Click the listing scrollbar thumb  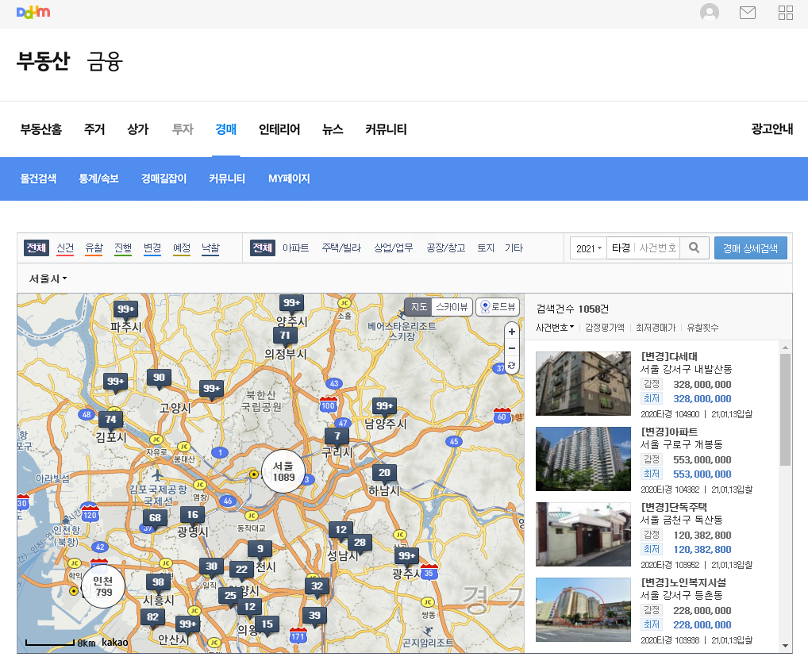(785, 409)
